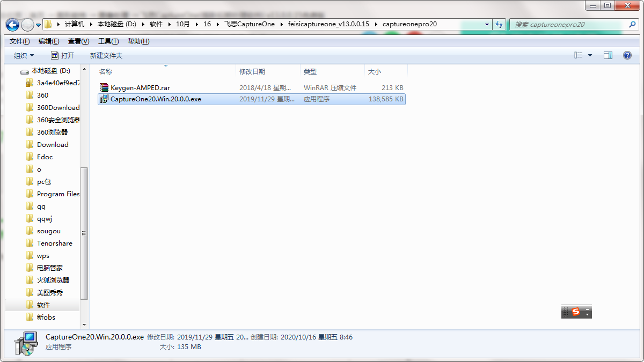The height and width of the screenshot is (362, 644).
Task: Click the installer icon of CaptureOne20 exe
Action: point(104,99)
